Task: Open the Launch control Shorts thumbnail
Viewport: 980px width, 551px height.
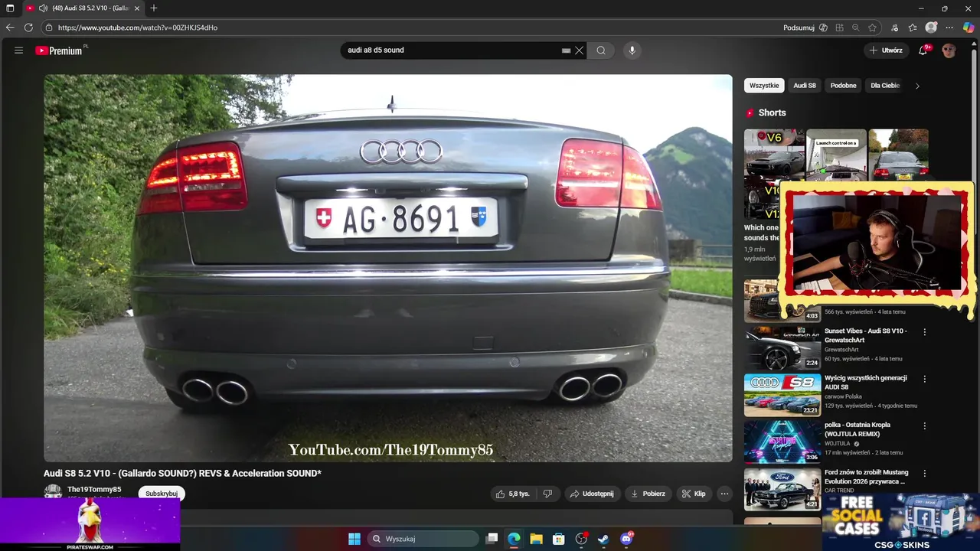Action: coord(836,155)
